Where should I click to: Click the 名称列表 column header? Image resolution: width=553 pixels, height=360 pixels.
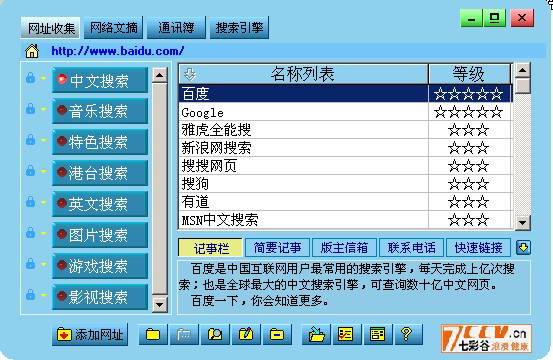pos(303,74)
